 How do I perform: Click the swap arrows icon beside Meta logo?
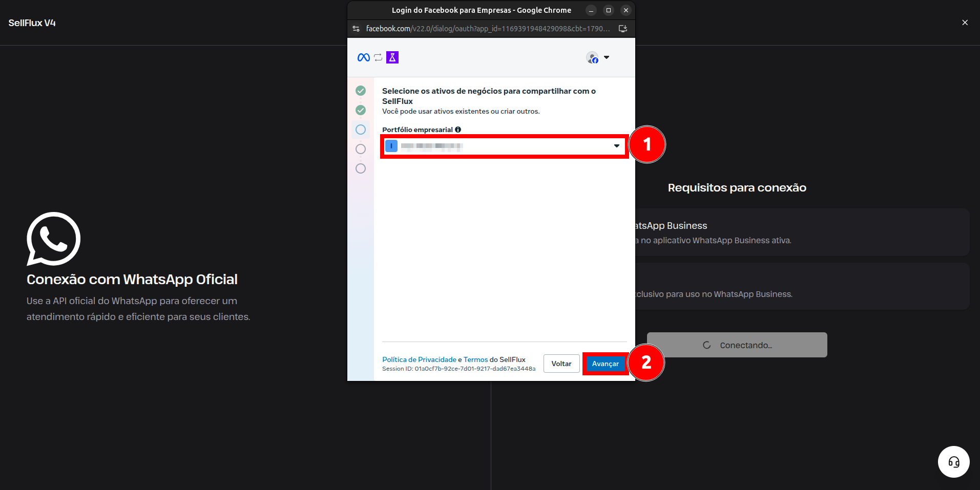[378, 57]
